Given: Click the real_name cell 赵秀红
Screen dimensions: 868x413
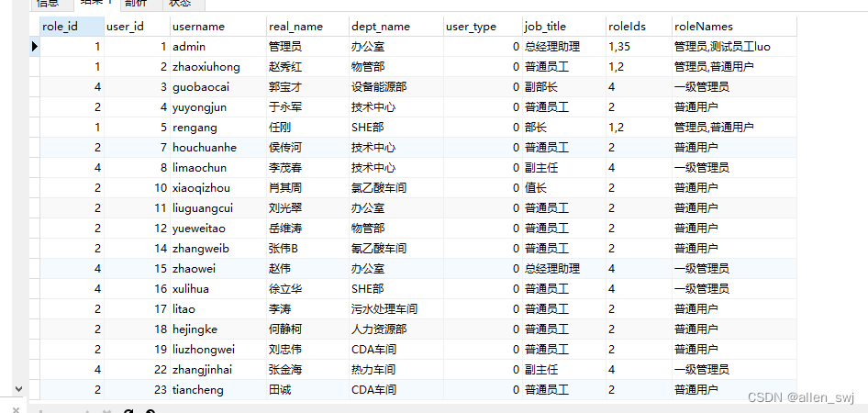Looking at the screenshot, I should pos(307,67).
